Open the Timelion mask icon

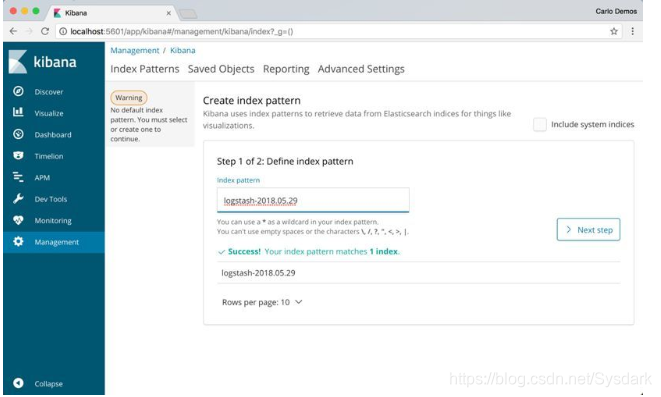tap(18, 156)
